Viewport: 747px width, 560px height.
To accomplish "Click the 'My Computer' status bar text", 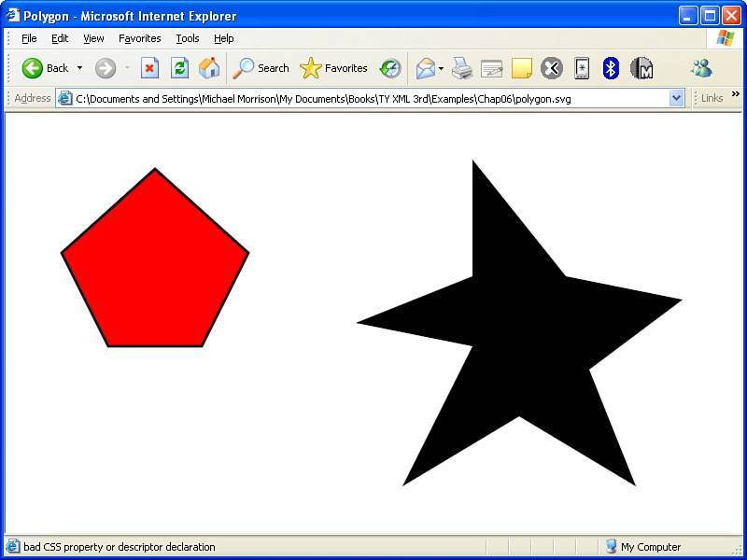I will click(651, 547).
